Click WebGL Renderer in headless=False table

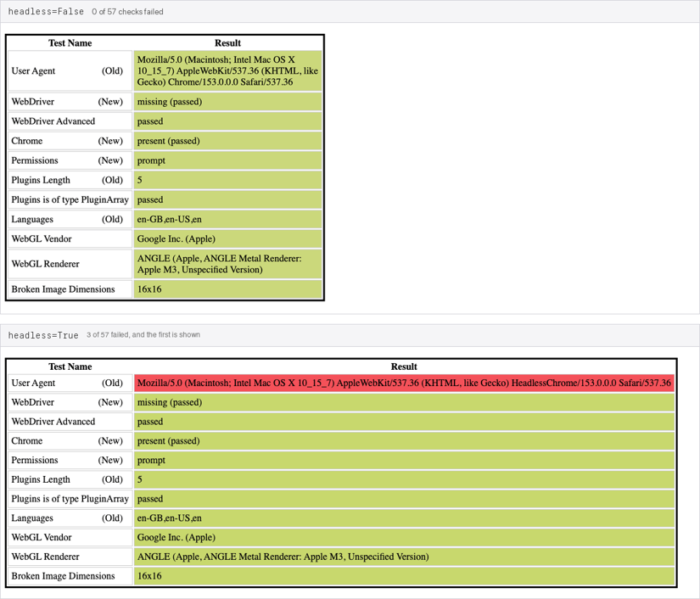[70, 264]
